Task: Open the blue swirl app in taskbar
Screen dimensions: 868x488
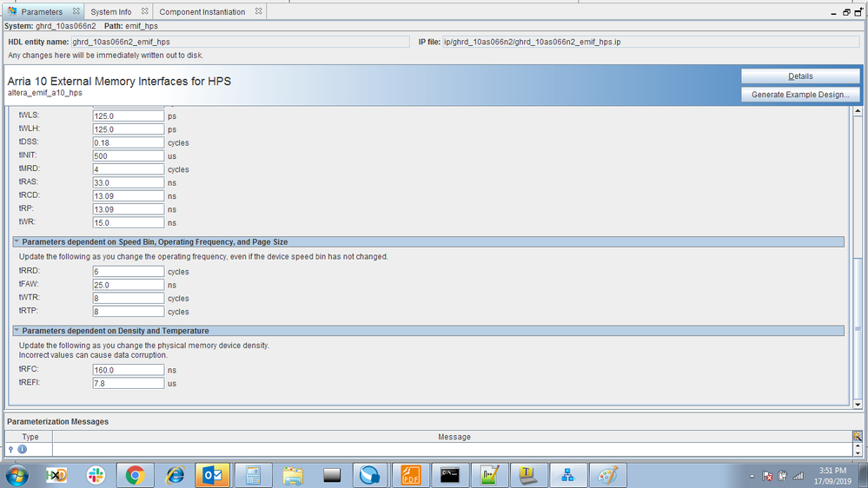Action: 370,475
